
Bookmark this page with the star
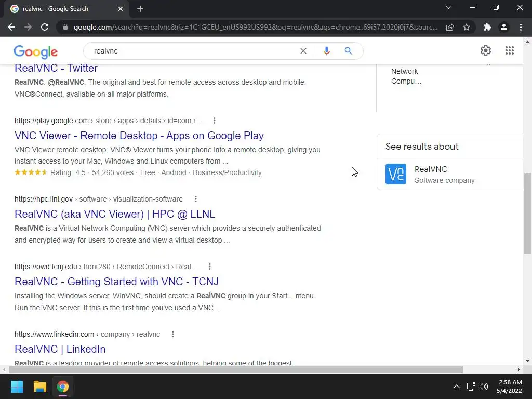pos(467,27)
